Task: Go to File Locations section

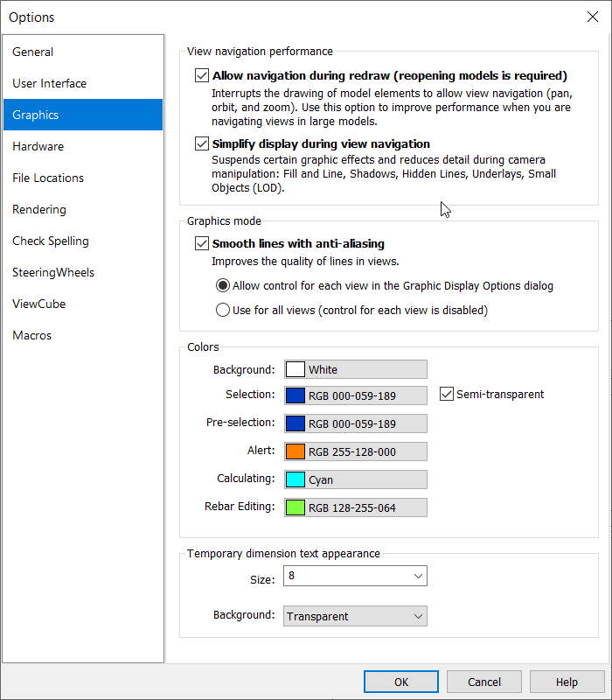Action: tap(83, 178)
